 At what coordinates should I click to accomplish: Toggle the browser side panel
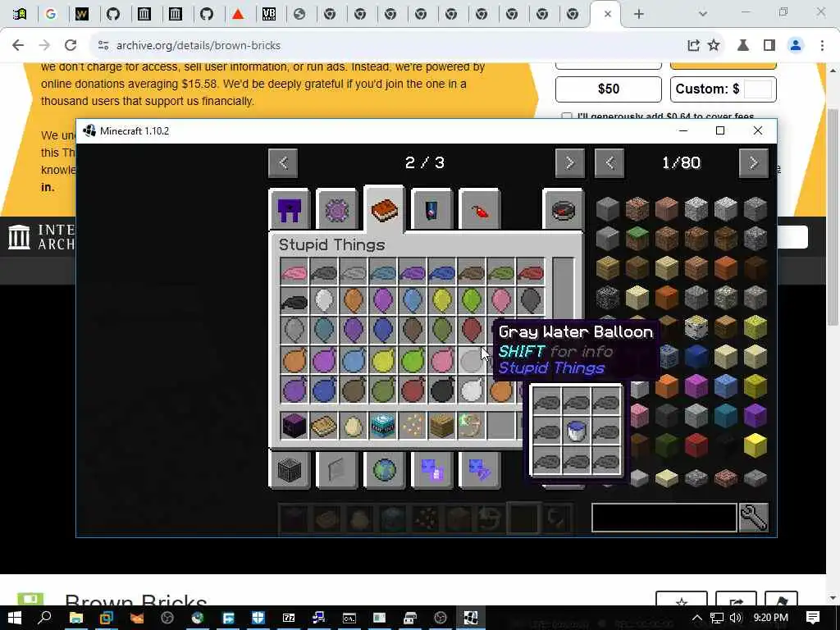point(769,46)
